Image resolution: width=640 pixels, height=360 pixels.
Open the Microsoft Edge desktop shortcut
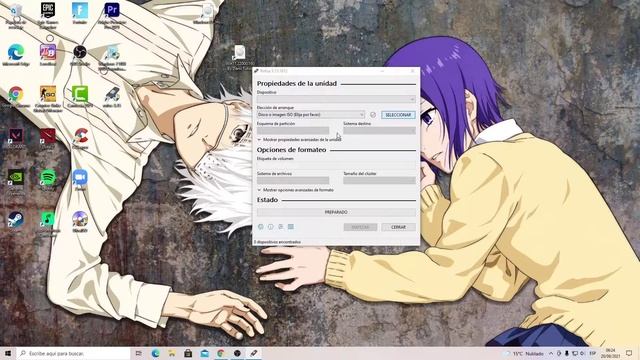[x=16, y=55]
